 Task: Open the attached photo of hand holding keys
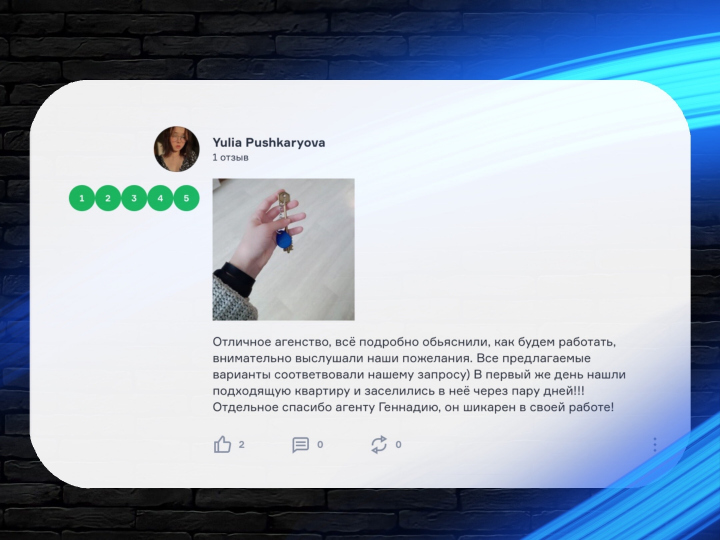(x=283, y=249)
